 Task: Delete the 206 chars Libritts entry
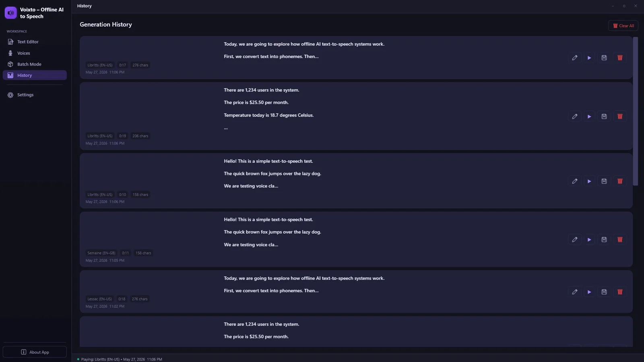click(x=620, y=117)
